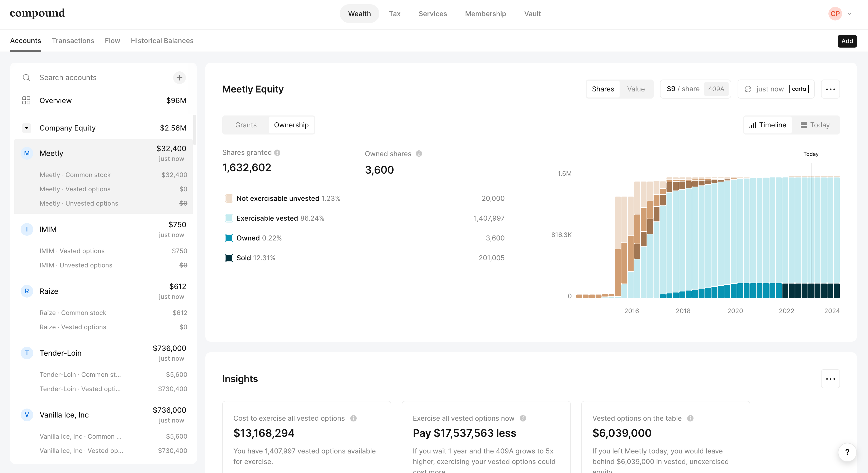The image size is (868, 473).
Task: Click the Raize R avatar icon
Action: (x=27, y=291)
